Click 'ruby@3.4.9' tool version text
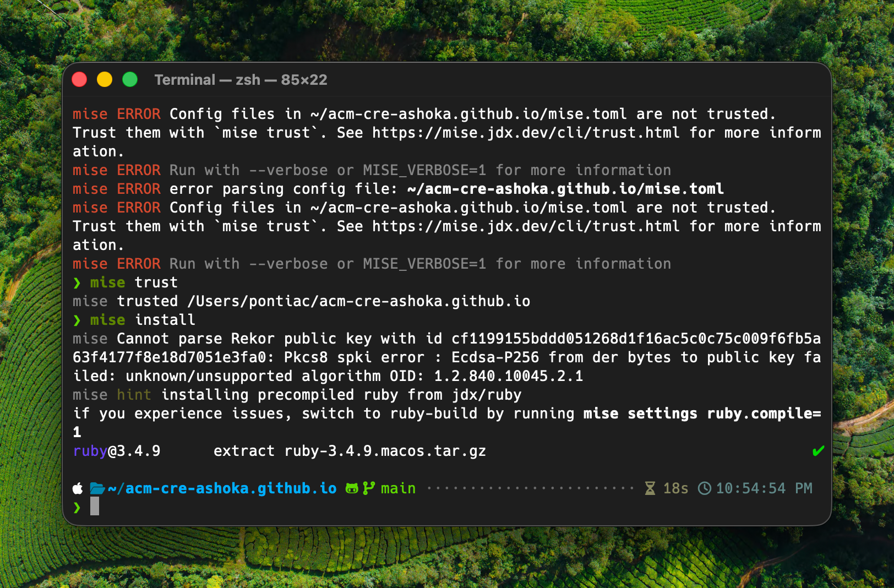The height and width of the screenshot is (588, 894). [x=117, y=451]
